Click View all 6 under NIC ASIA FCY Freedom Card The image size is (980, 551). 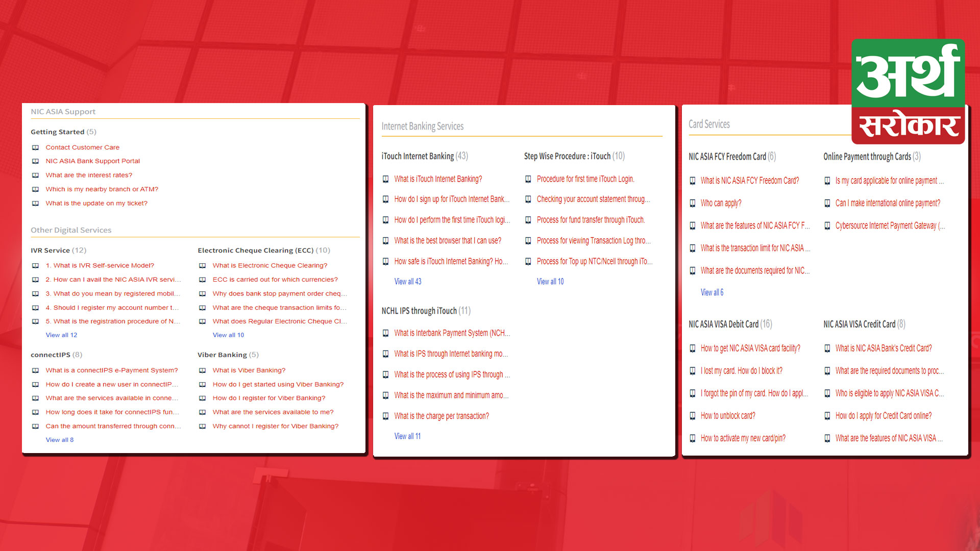(712, 292)
